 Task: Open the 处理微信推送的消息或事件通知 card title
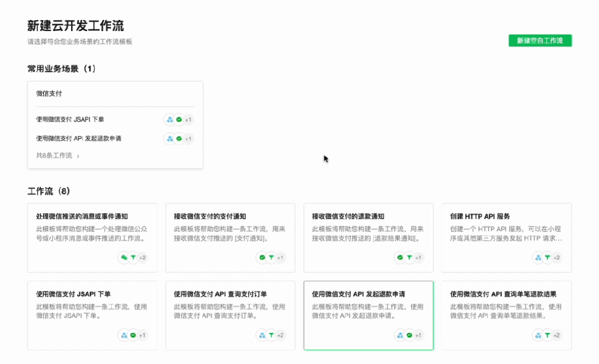pos(82,216)
